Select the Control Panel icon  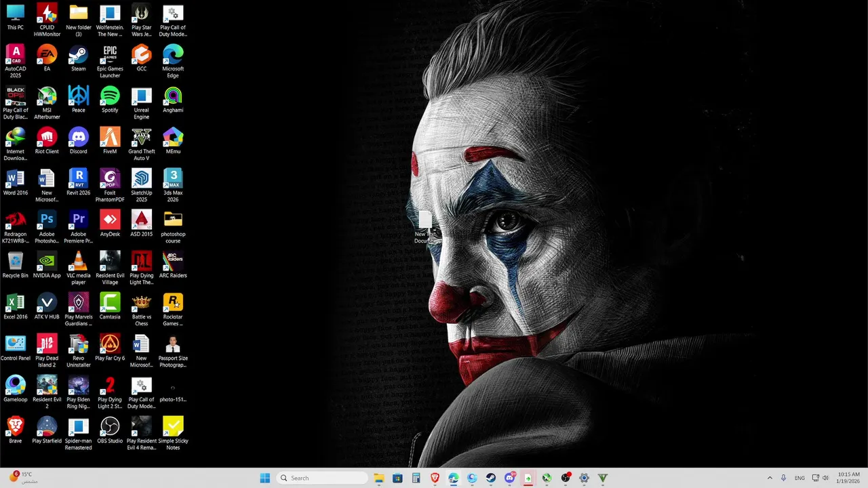(x=15, y=348)
